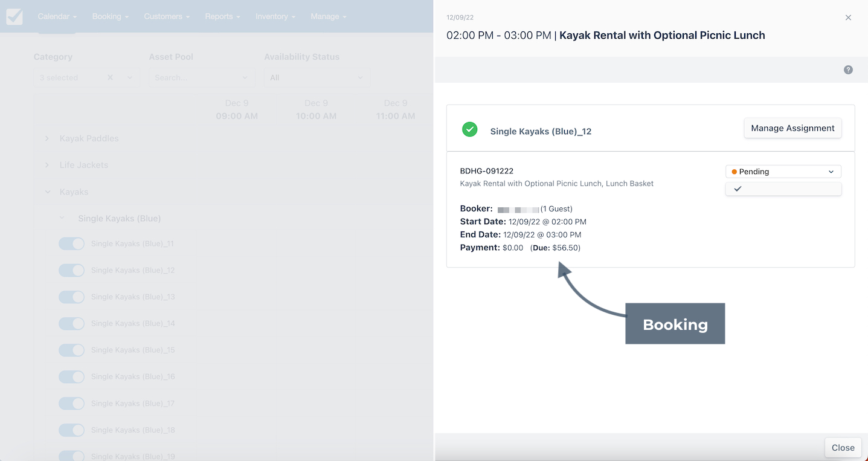Click the checkmark app logo
Viewport: 868px width, 461px height.
point(14,16)
